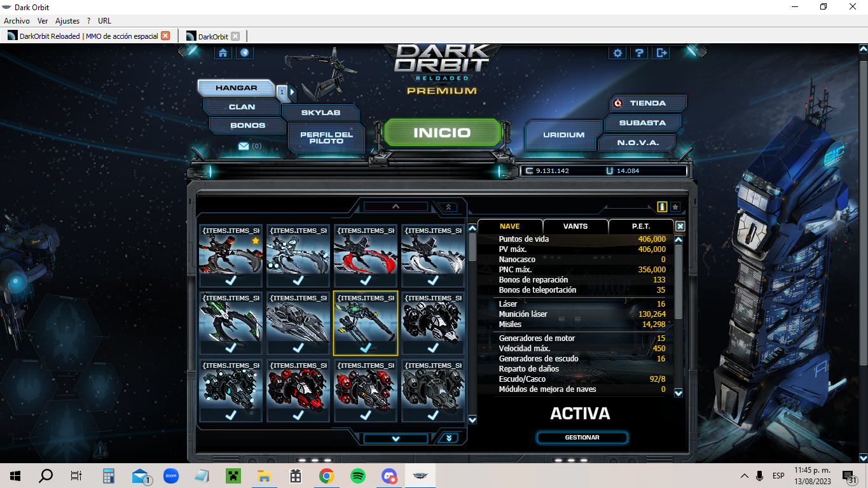
Task: Toggle checkmark under the green-accented curved ship
Action: (x=231, y=348)
